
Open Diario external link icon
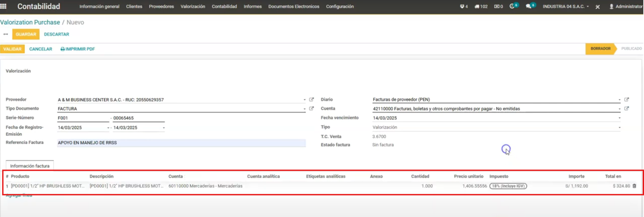626,100
